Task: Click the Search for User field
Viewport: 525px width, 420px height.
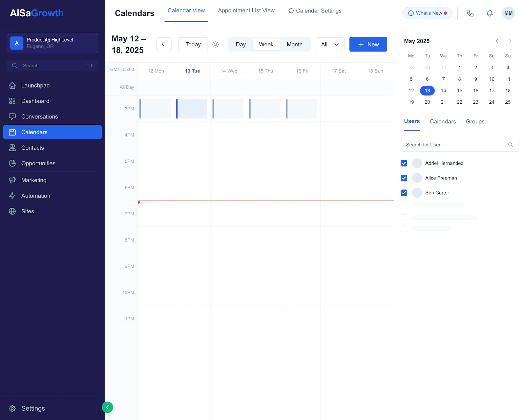Action: coord(459,145)
